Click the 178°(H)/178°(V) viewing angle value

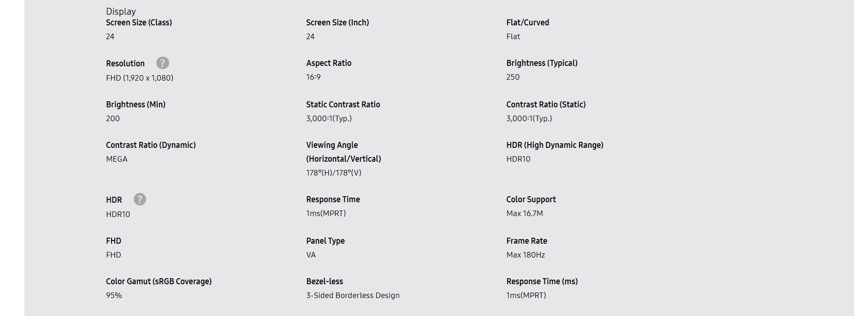click(334, 173)
